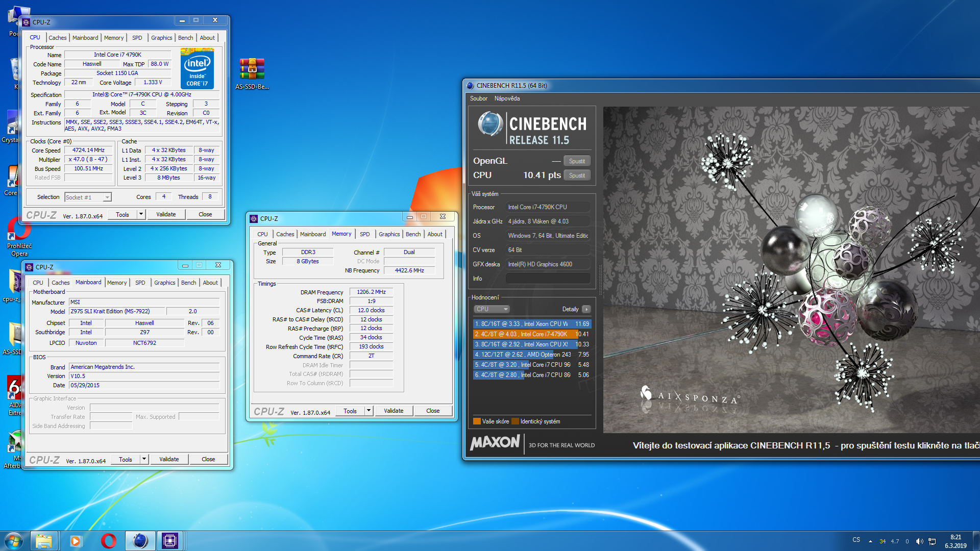Click the Show desktop strip on the taskbar
The image size is (980, 551).
(976, 541)
